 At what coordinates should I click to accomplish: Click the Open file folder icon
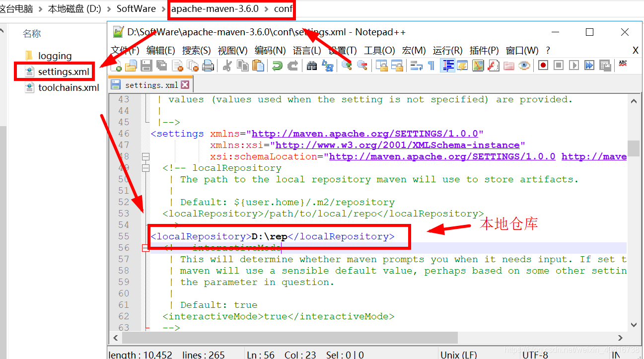click(131, 66)
